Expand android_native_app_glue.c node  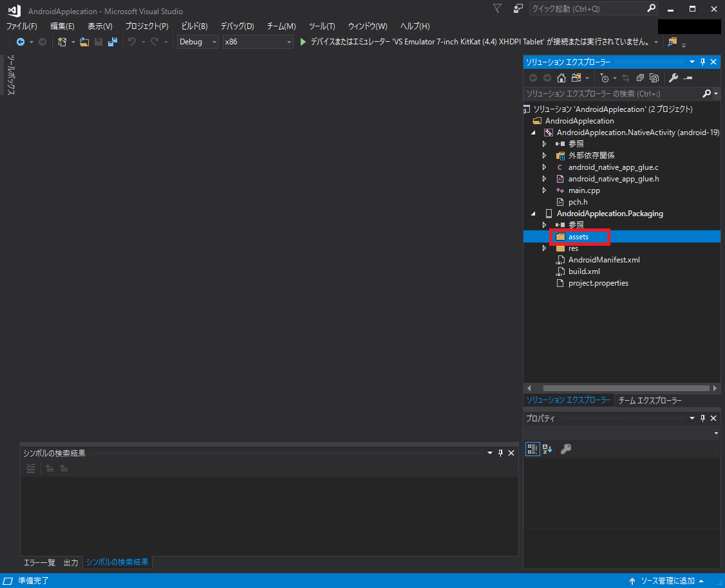[x=544, y=167]
